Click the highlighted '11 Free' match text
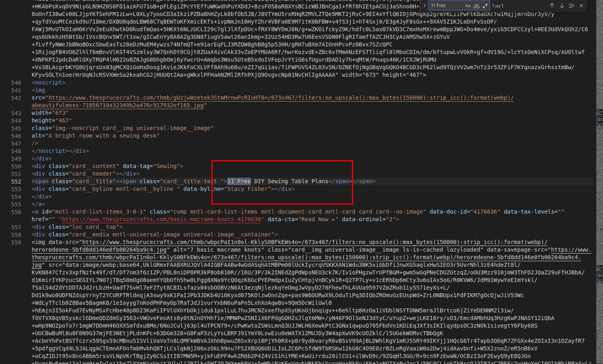 (239, 181)
